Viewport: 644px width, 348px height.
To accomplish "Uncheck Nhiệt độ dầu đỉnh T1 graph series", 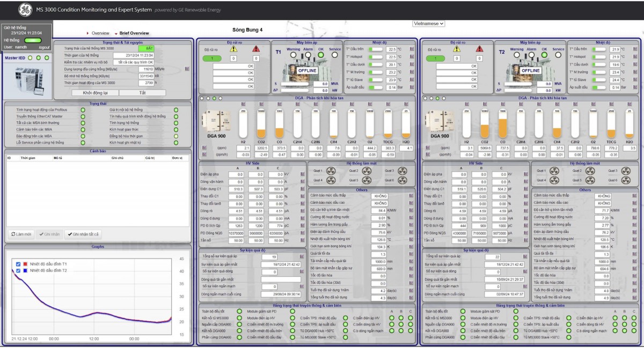I will 18,264.
